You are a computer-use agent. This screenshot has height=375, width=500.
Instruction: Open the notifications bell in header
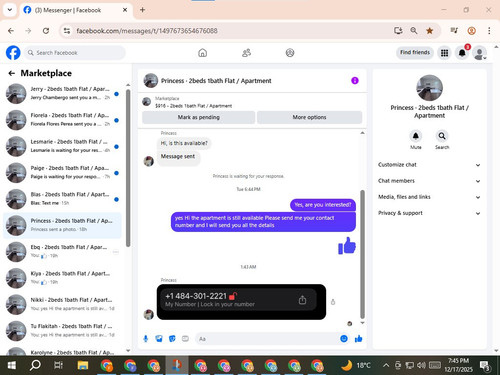point(462,53)
